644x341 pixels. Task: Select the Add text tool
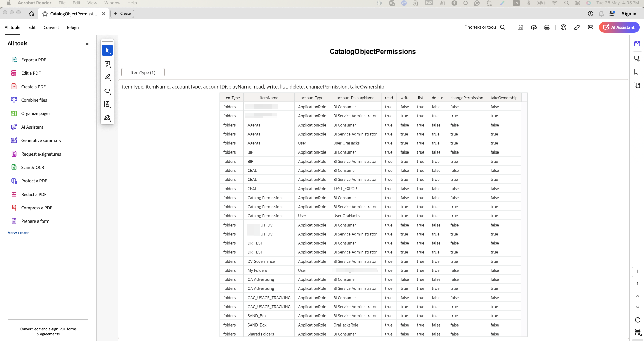(x=107, y=104)
